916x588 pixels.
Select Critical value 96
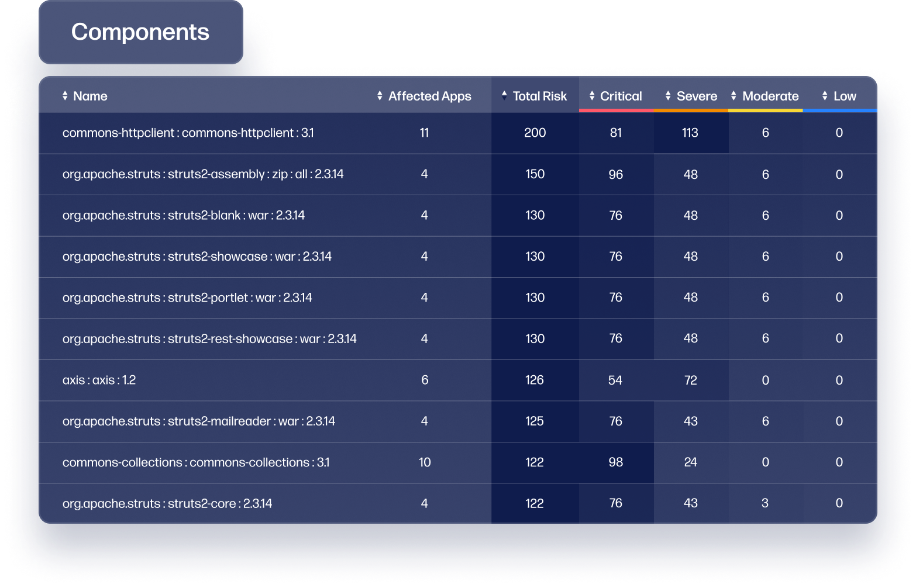pyautogui.click(x=615, y=174)
